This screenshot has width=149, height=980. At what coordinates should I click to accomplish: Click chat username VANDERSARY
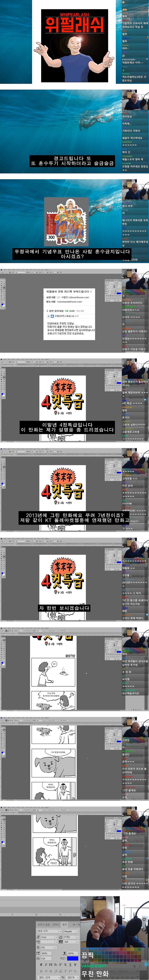(x=94, y=966)
